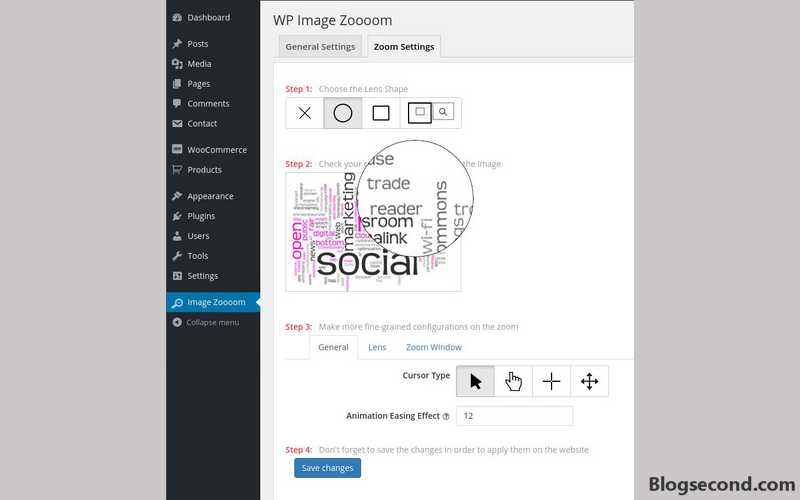Switch to Zoom Settings tab
Viewport: 800px width, 500px height.
[x=404, y=46]
